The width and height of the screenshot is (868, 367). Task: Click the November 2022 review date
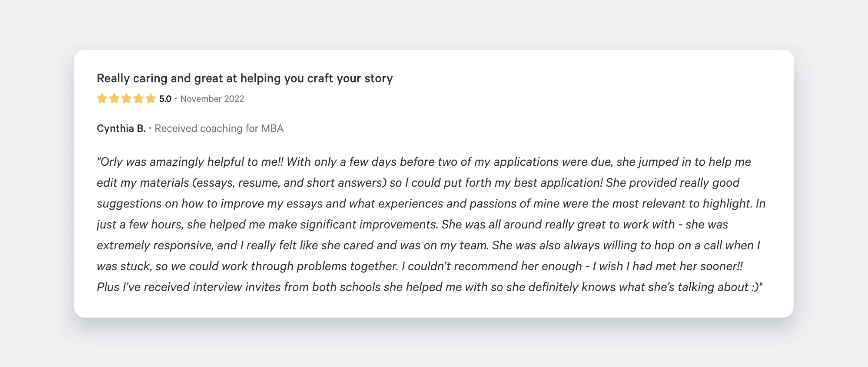[x=212, y=99]
